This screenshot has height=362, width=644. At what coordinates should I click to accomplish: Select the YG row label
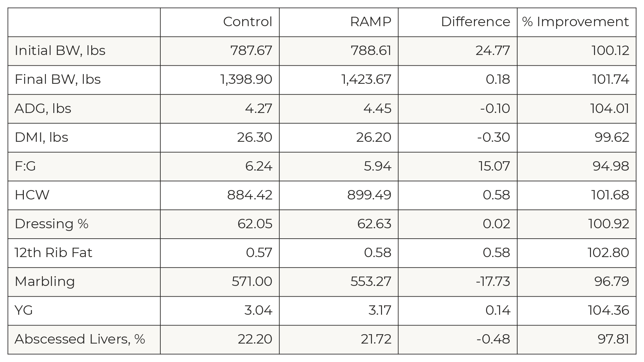[24, 310]
